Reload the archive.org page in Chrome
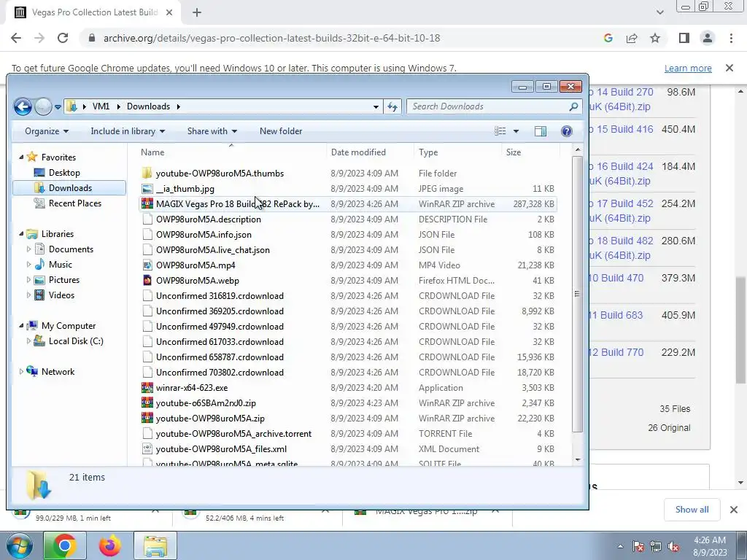The image size is (747, 560). pos(63,38)
